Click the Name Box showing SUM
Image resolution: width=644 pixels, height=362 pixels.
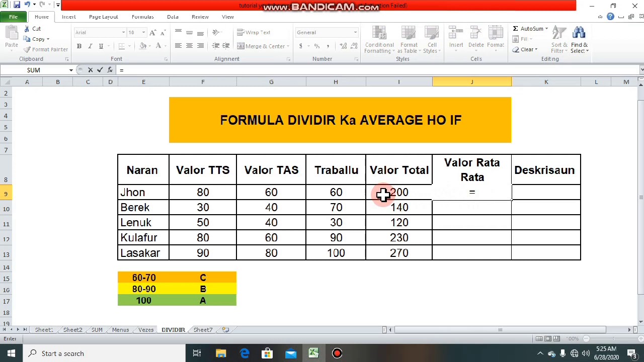click(34, 70)
